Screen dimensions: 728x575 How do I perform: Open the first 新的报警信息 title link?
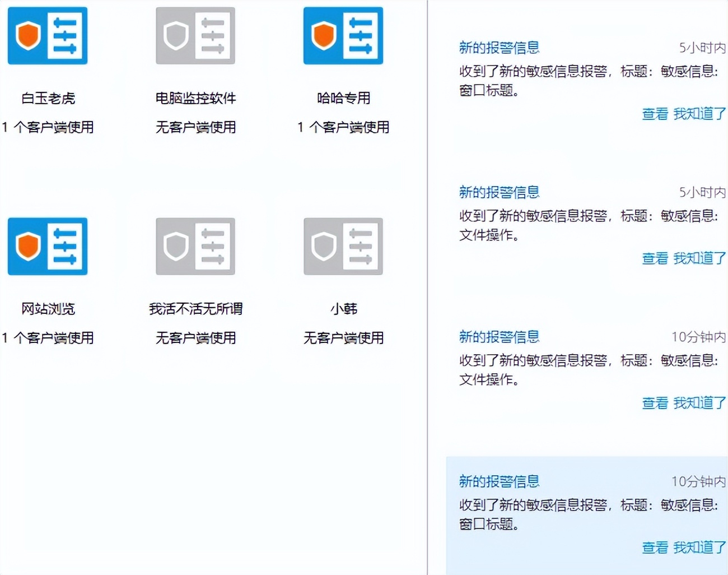click(x=498, y=48)
